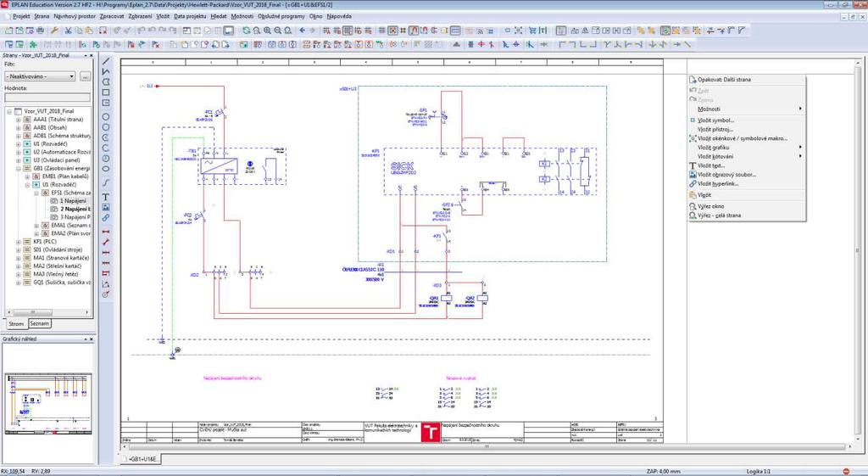Select the Rectangle drawing tool
The width and height of the screenshot is (868, 476).
[x=106, y=92]
